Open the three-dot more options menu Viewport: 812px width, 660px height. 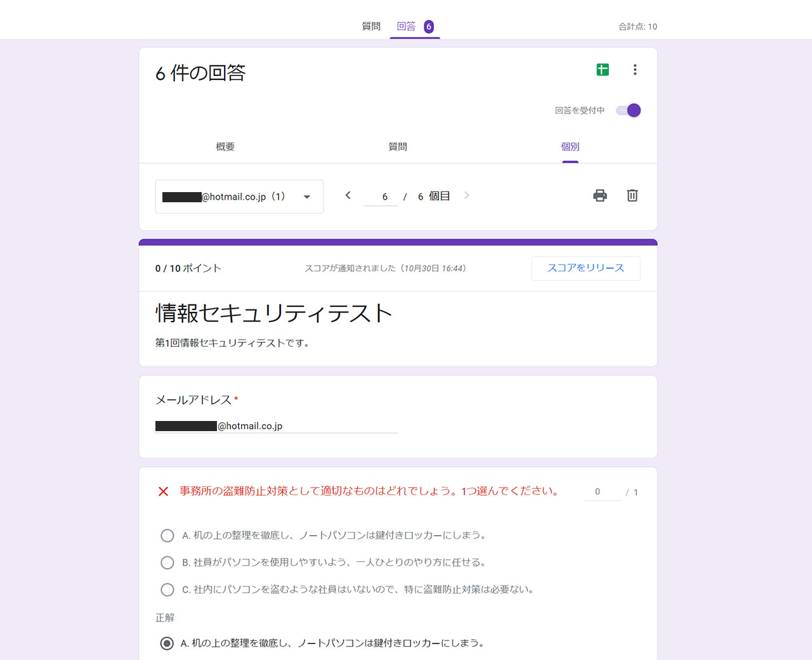pos(634,70)
